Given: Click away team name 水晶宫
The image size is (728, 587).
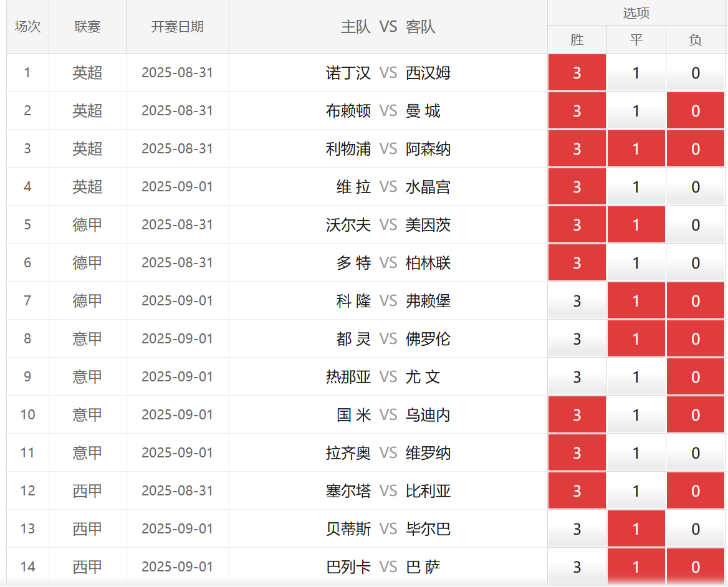Looking at the screenshot, I should click(x=428, y=187).
